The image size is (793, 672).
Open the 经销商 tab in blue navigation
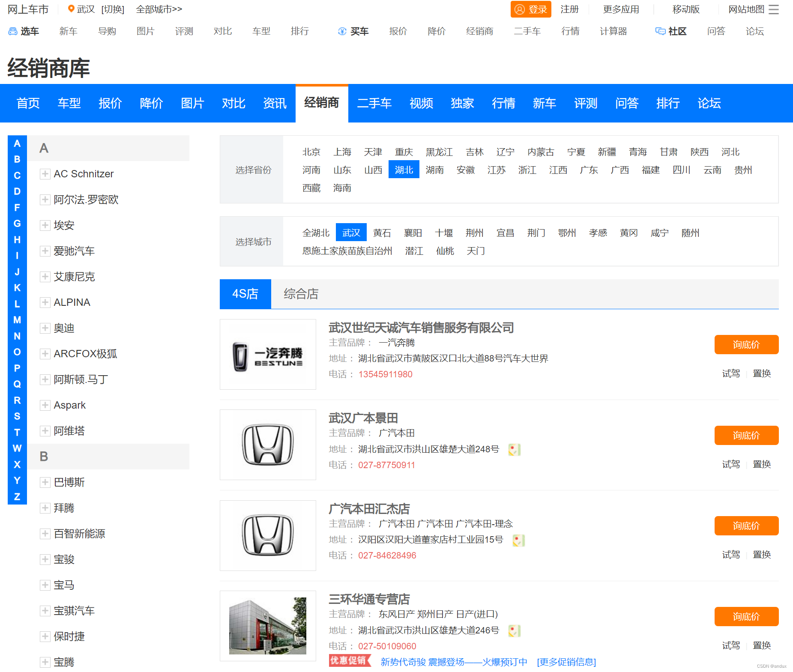coord(322,103)
